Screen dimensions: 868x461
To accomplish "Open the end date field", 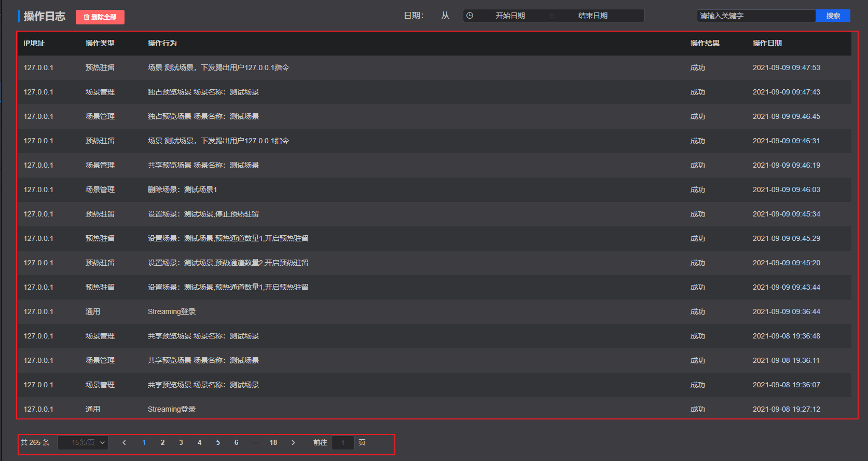I will click(x=593, y=16).
